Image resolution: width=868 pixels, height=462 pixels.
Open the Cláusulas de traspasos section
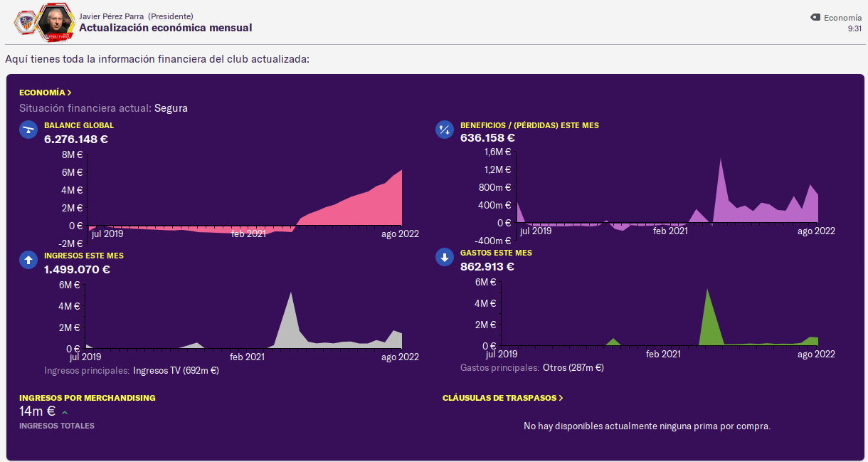(x=503, y=398)
